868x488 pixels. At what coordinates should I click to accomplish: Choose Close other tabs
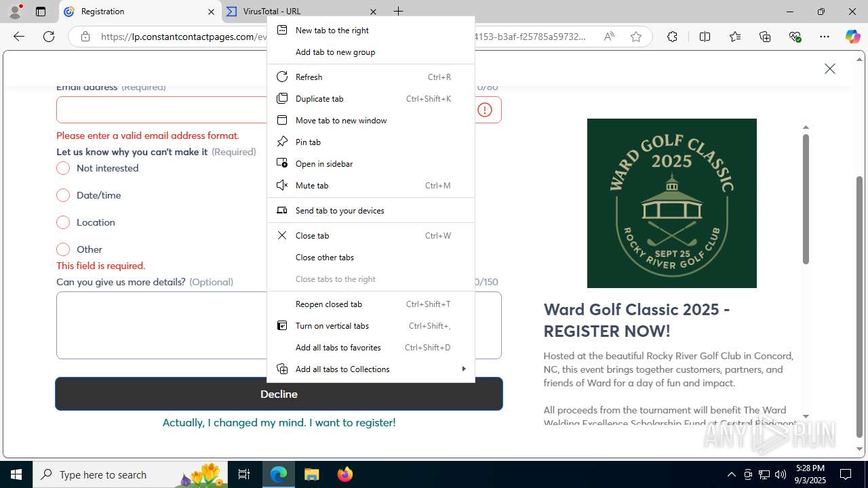(371, 258)
